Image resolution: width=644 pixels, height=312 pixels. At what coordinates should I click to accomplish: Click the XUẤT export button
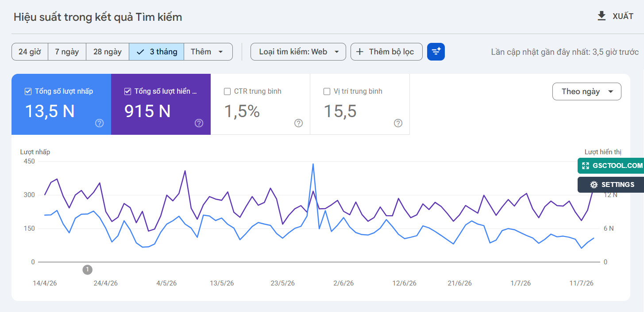coord(615,16)
